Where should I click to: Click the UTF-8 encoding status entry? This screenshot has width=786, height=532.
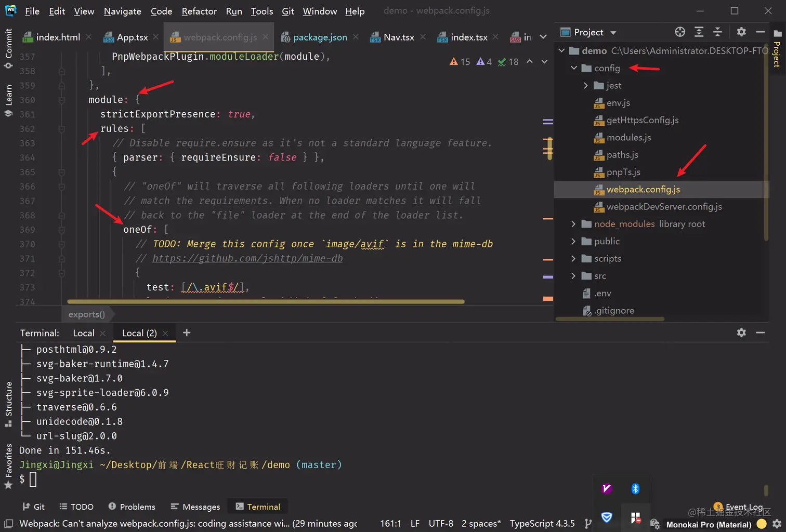click(441, 524)
